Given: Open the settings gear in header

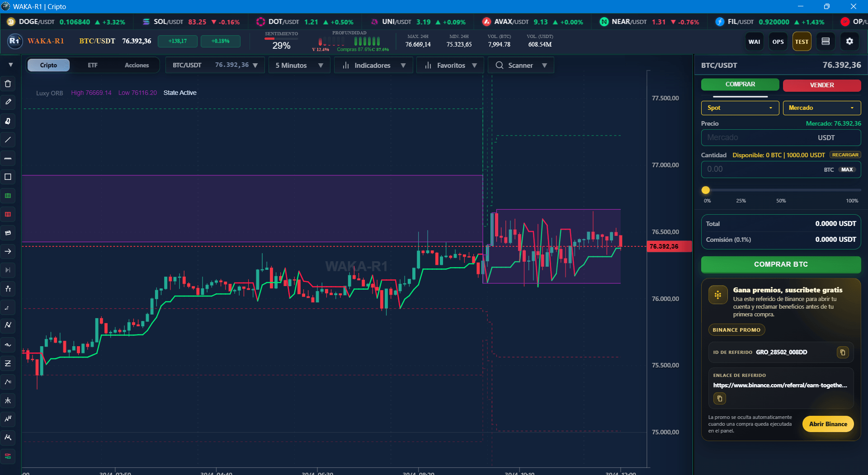Looking at the screenshot, I should pyautogui.click(x=849, y=42).
